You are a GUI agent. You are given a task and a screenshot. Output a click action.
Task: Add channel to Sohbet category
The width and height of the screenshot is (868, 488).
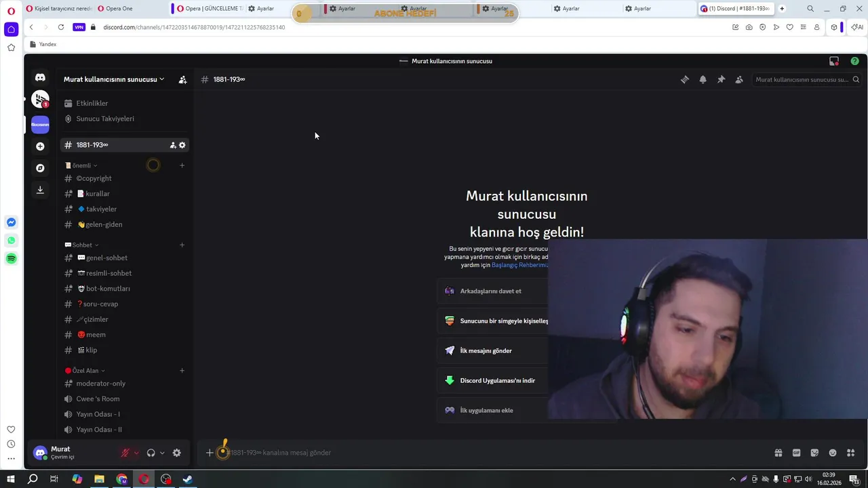(x=182, y=245)
